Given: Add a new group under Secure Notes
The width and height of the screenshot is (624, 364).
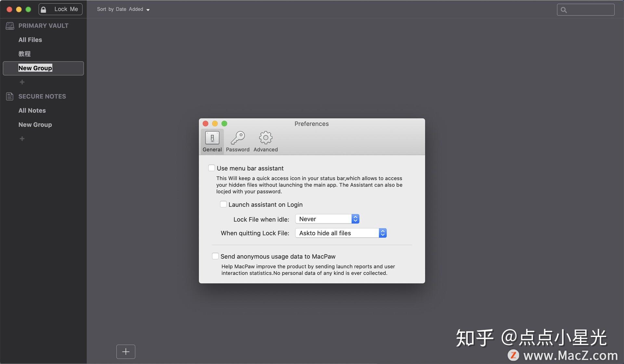Looking at the screenshot, I should (22, 139).
